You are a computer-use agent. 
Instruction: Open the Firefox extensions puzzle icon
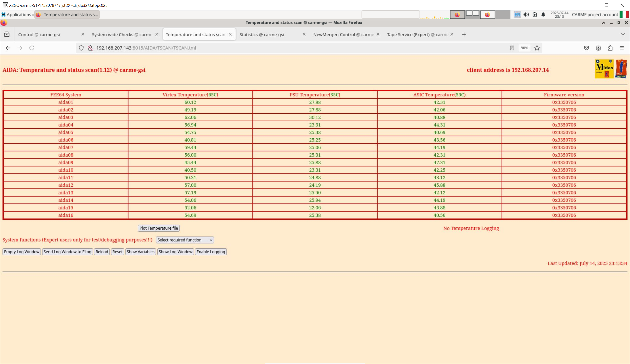(x=610, y=48)
